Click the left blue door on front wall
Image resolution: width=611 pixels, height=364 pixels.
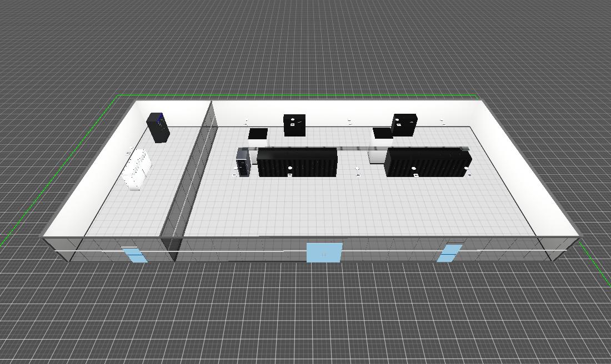click(x=136, y=255)
